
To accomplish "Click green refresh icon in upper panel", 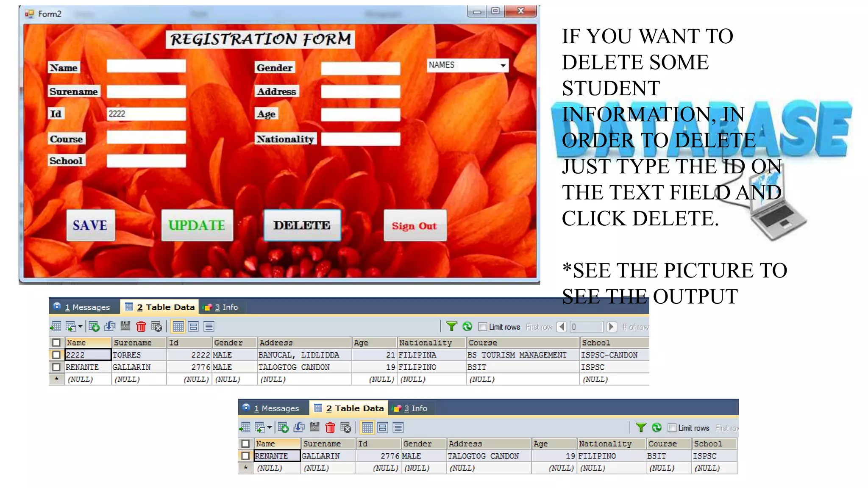I will [x=467, y=326].
